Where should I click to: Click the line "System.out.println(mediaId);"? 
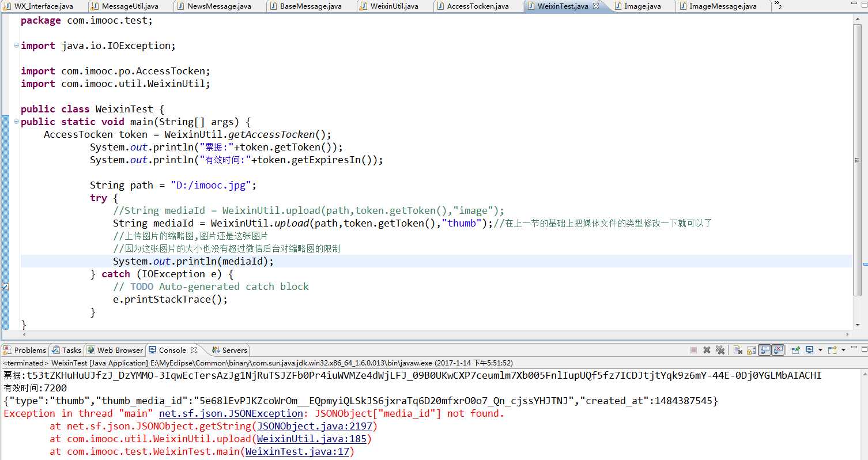pyautogui.click(x=193, y=261)
